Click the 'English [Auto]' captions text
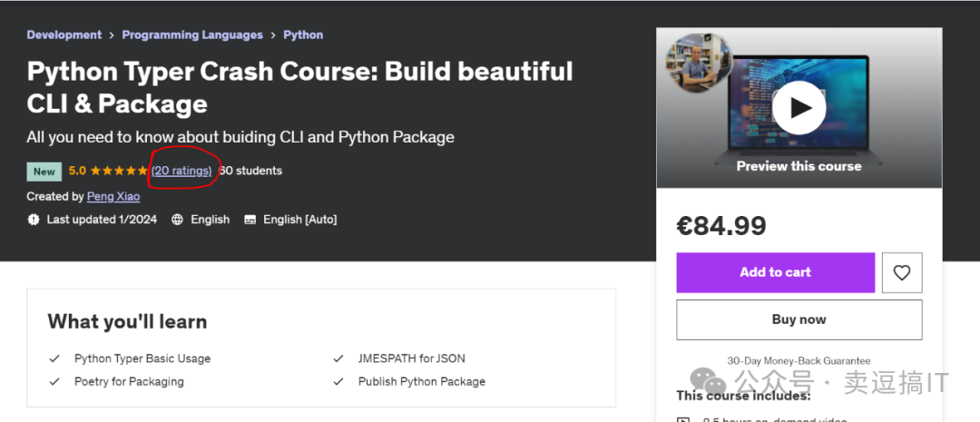The image size is (980, 422). 300,220
